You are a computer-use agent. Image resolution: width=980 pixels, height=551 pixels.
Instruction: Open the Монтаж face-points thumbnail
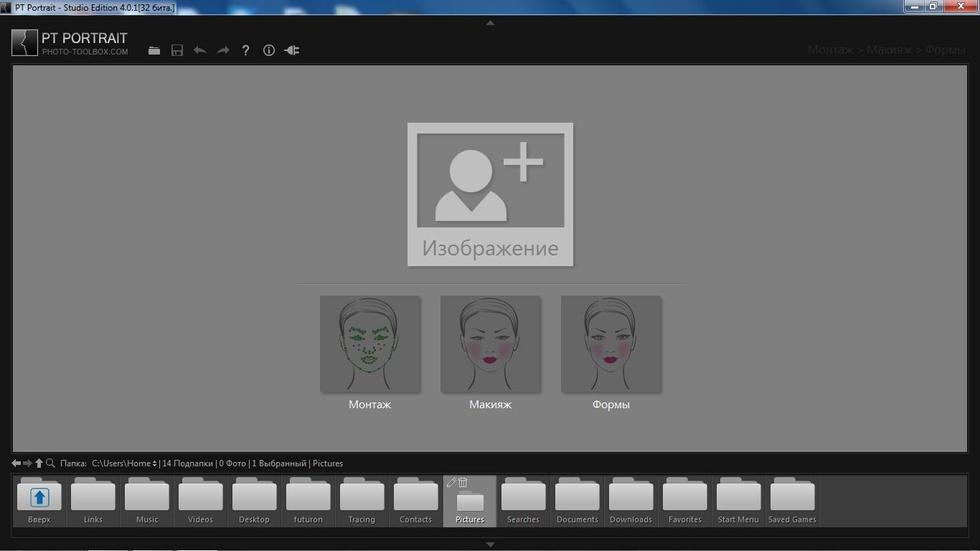tap(369, 344)
